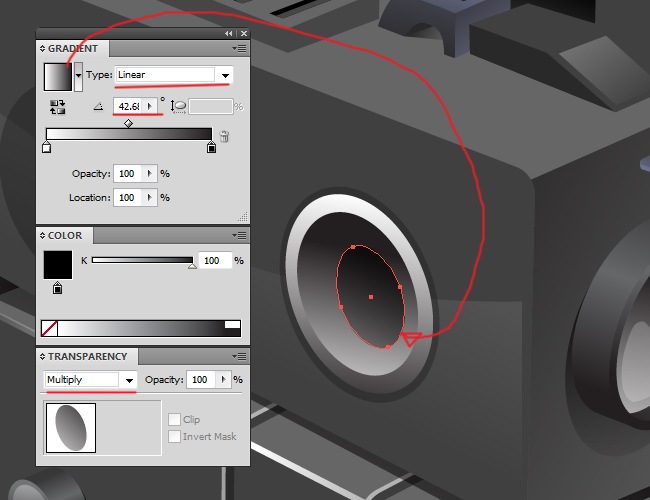Select the white gradient stop

46,146
